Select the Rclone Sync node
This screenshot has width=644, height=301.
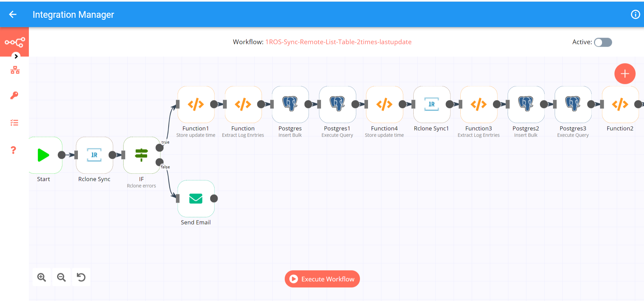(x=94, y=155)
